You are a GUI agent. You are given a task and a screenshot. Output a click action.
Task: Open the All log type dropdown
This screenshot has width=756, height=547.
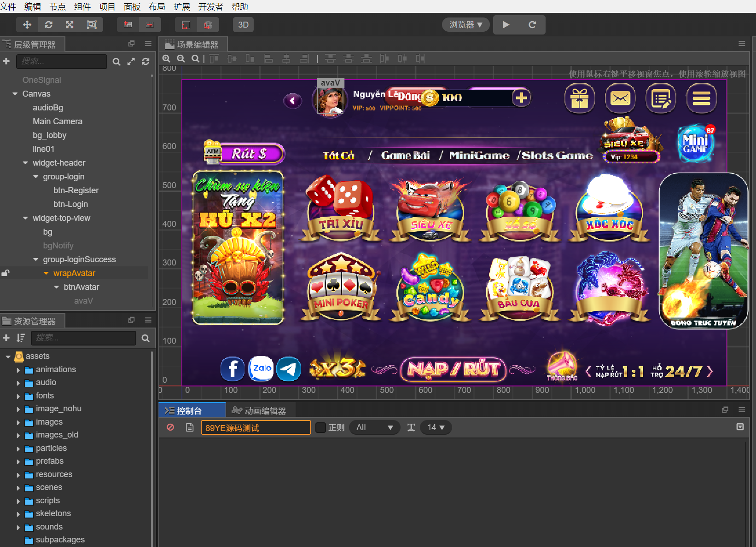point(374,427)
